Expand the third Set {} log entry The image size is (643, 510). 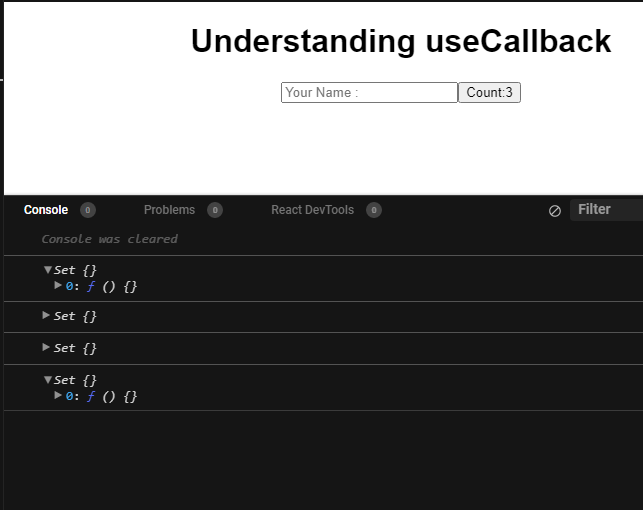click(47, 348)
